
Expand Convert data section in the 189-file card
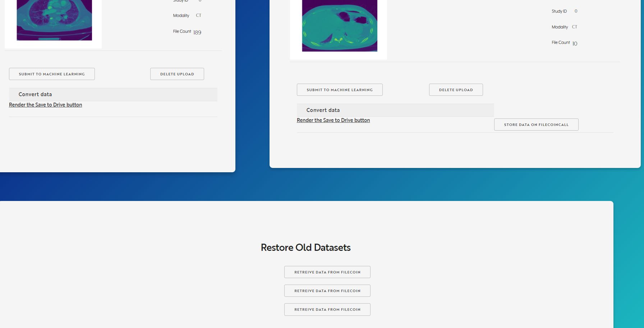113,94
